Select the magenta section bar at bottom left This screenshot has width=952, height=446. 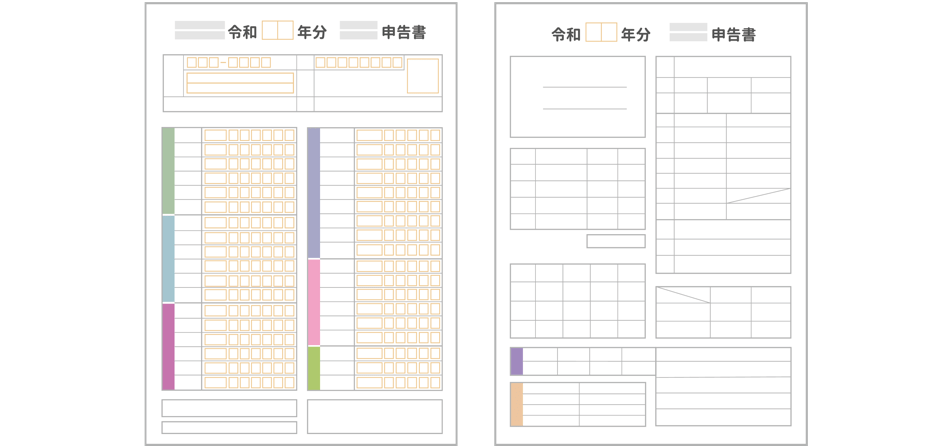[168, 346]
